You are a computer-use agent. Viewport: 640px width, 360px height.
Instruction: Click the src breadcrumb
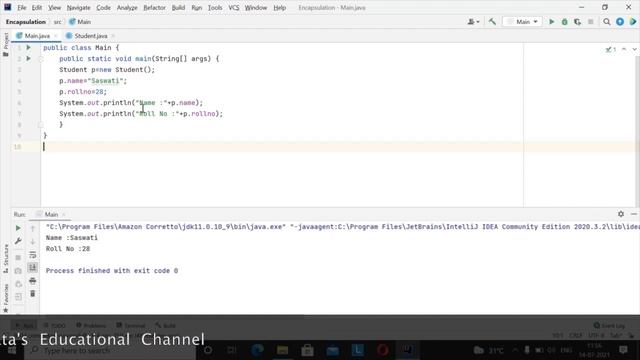pyautogui.click(x=58, y=22)
